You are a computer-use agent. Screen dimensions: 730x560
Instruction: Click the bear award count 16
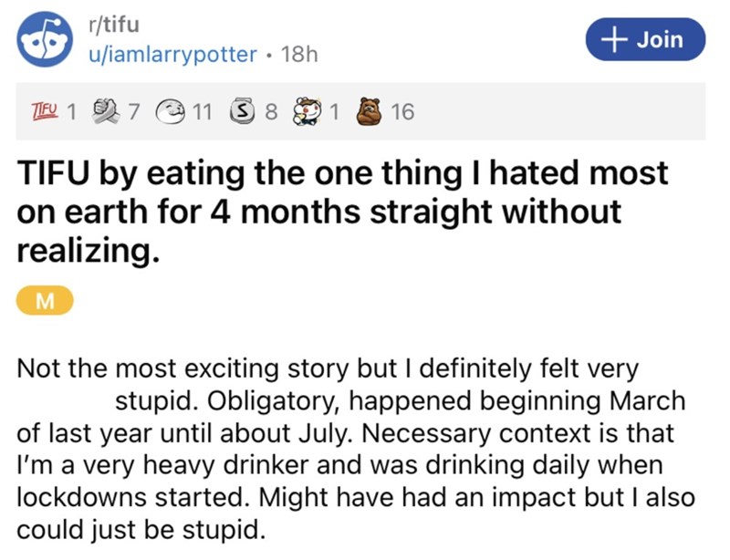[401, 112]
